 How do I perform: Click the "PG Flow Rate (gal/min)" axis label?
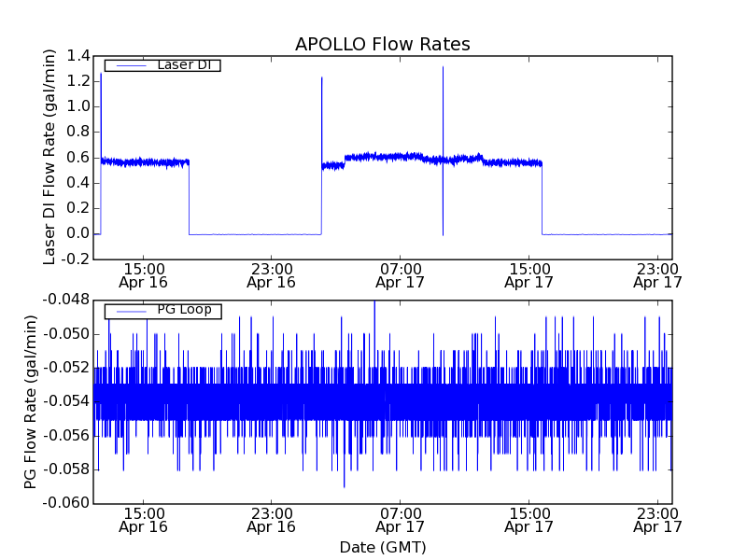point(30,402)
